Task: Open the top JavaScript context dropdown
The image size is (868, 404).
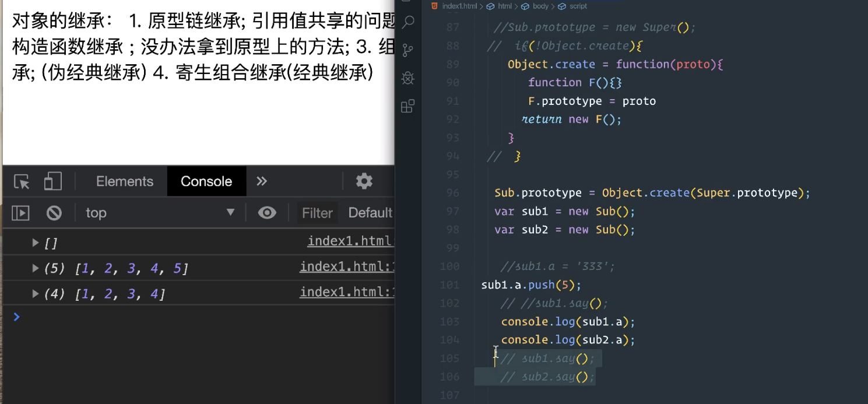Action: (159, 213)
